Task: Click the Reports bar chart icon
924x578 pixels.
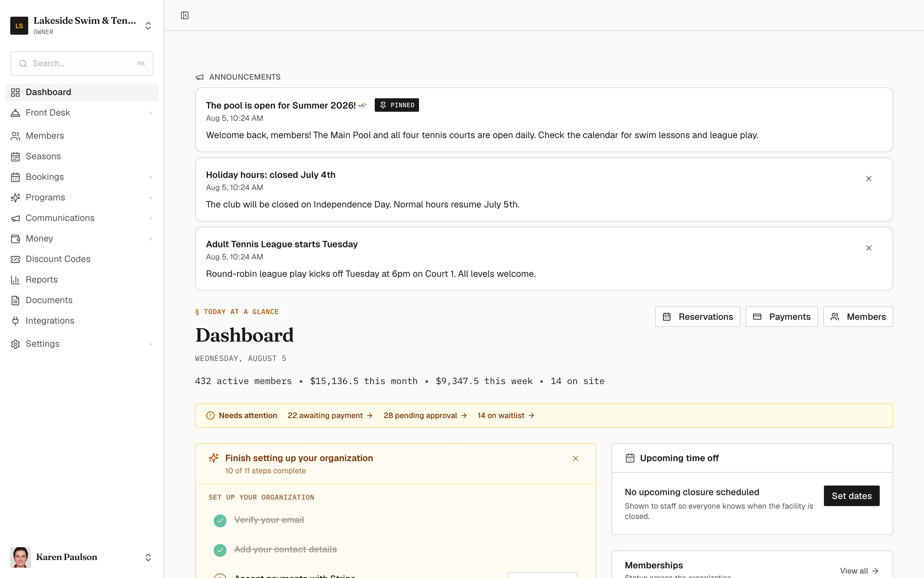Action: 15,280
